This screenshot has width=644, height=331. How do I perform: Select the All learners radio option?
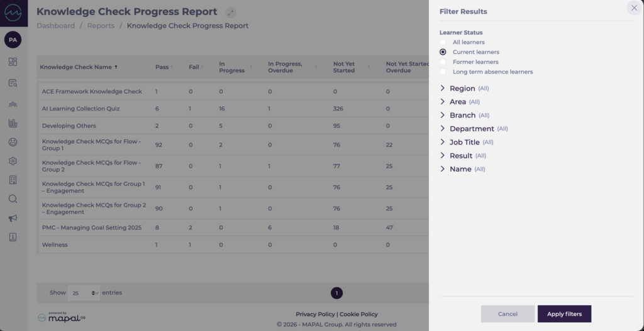click(x=443, y=42)
